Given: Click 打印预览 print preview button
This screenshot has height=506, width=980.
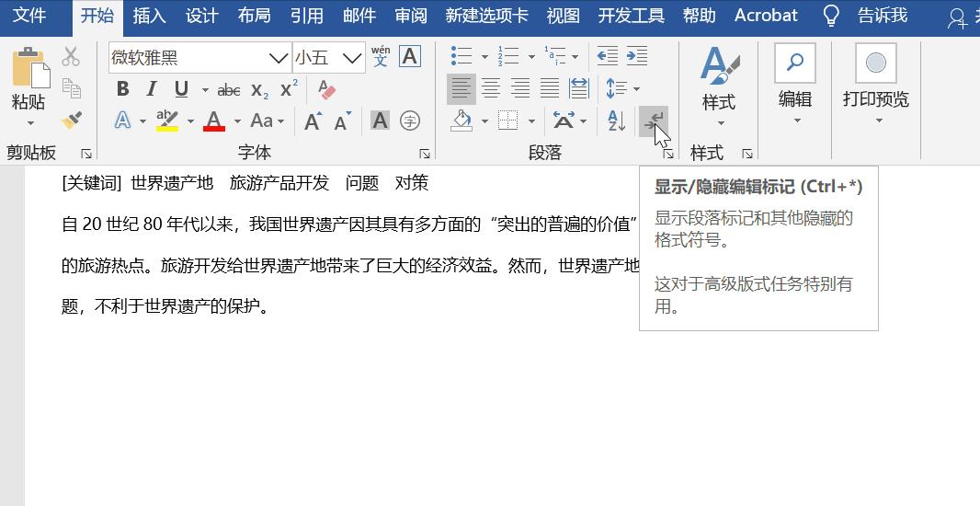Looking at the screenshot, I should (x=875, y=84).
